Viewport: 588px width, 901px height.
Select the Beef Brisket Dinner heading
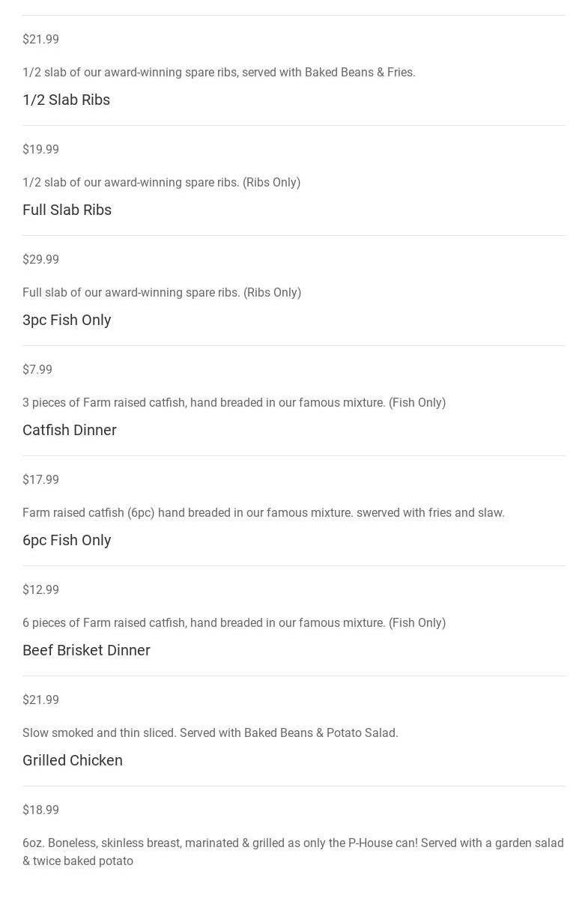coord(86,650)
